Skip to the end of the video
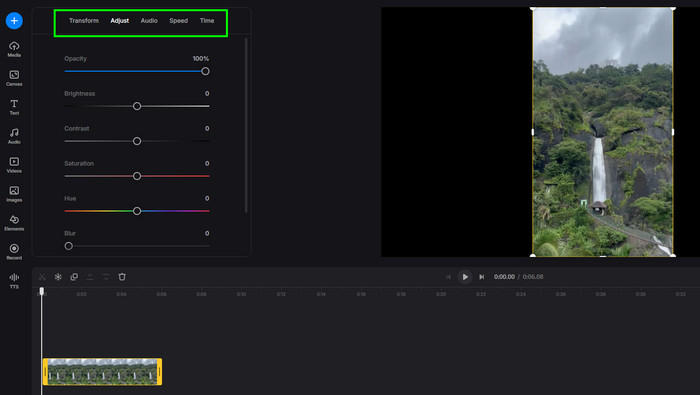 point(482,277)
